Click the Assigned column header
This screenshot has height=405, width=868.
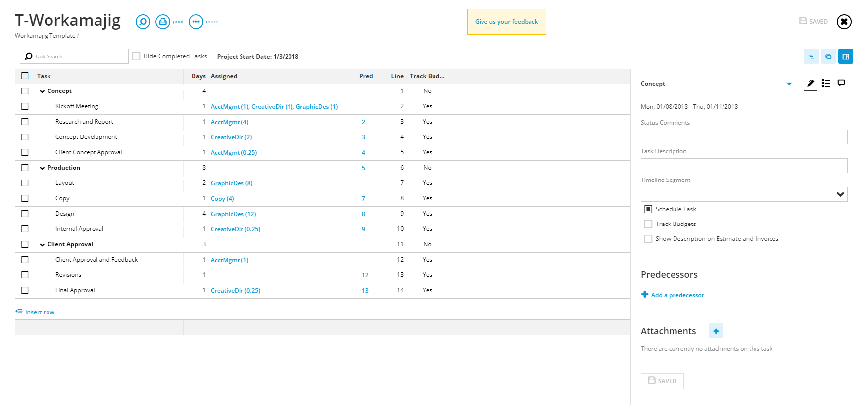pos(224,76)
